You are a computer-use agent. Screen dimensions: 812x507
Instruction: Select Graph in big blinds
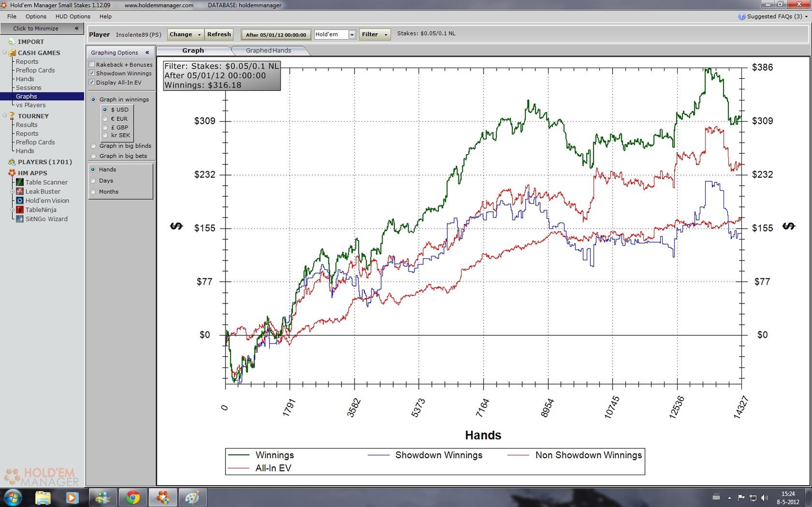[x=93, y=146]
